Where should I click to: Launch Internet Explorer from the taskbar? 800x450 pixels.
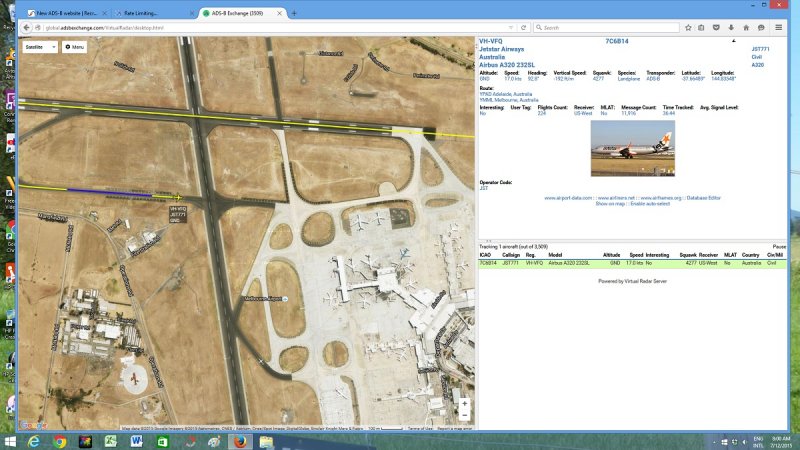click(x=34, y=441)
